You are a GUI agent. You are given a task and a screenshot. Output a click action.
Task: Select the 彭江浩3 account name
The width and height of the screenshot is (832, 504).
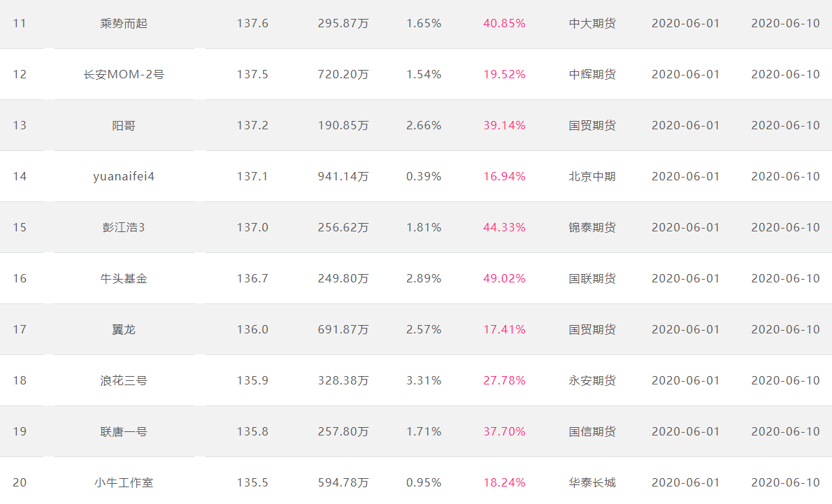click(x=124, y=227)
